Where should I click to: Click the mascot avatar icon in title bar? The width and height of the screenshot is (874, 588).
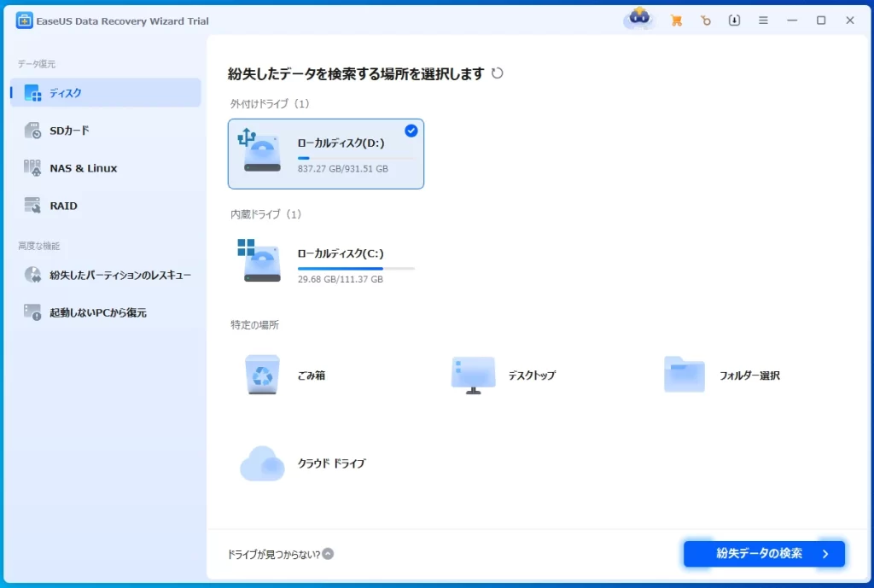[x=638, y=19]
